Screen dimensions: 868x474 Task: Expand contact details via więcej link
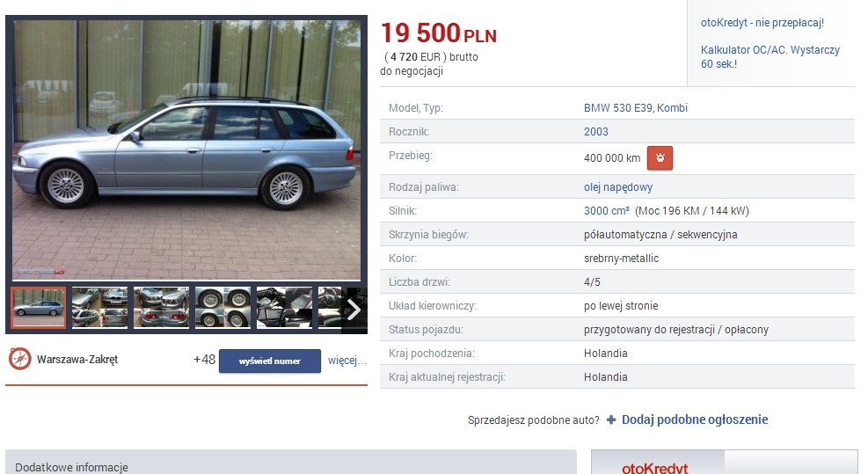point(347,361)
